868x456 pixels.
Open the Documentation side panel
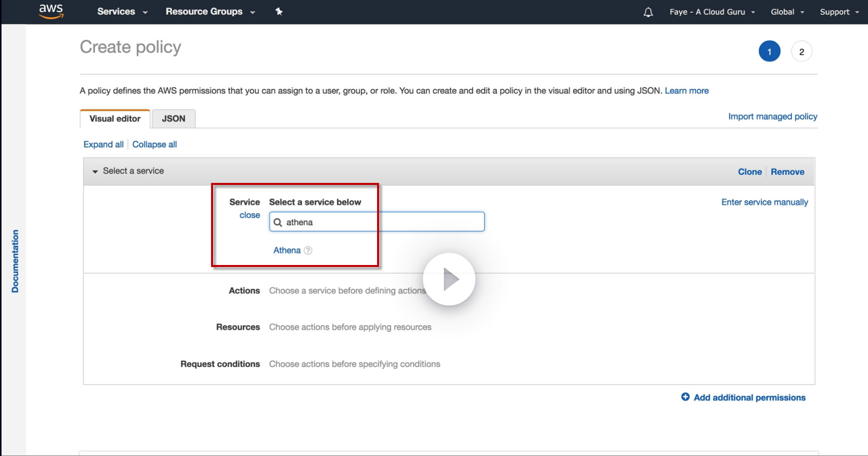(x=15, y=261)
